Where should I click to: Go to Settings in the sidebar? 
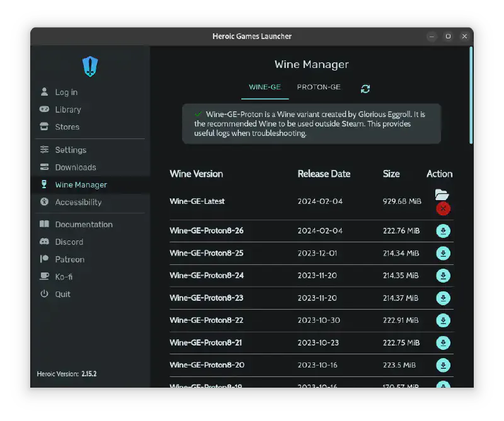pyautogui.click(x=70, y=150)
